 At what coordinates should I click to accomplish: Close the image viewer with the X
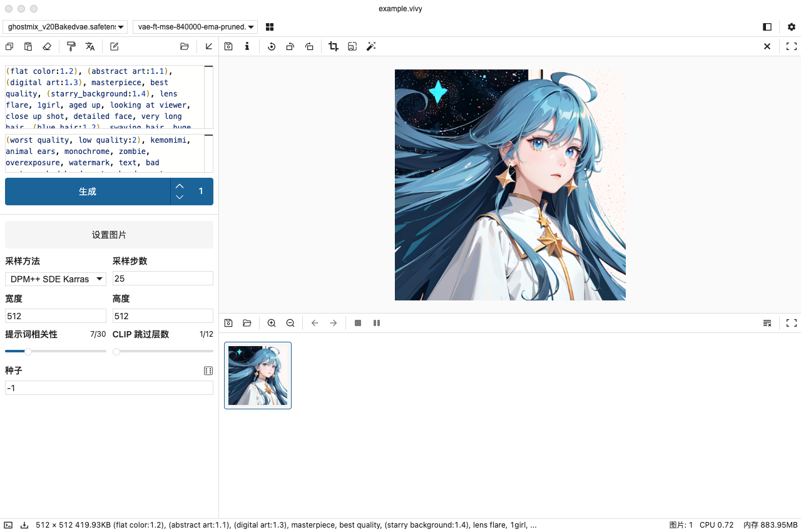pos(767,46)
